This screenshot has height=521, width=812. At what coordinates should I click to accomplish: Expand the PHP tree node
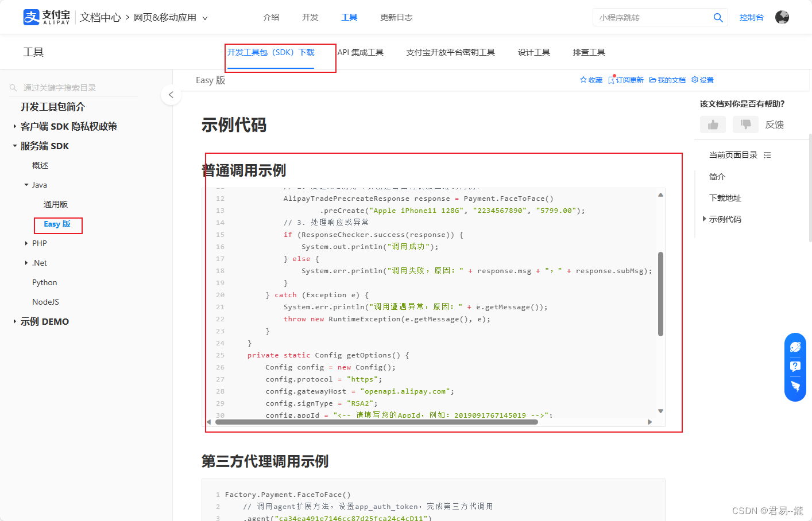pos(26,243)
